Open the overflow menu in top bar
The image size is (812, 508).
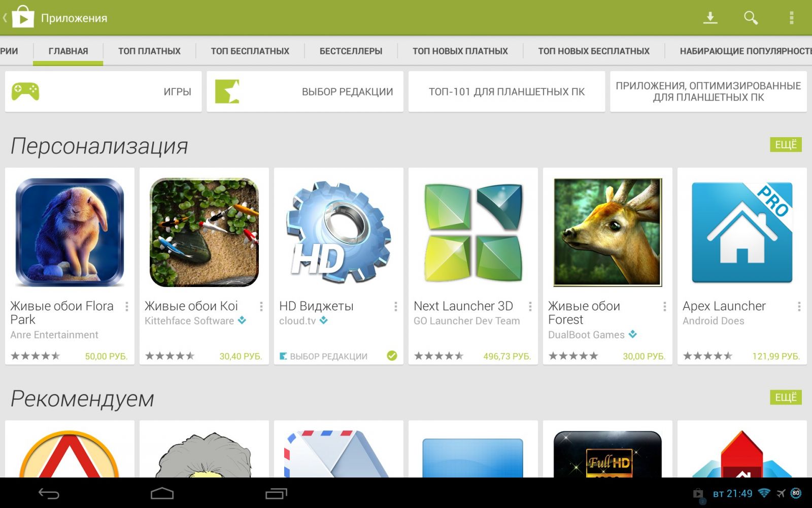791,18
